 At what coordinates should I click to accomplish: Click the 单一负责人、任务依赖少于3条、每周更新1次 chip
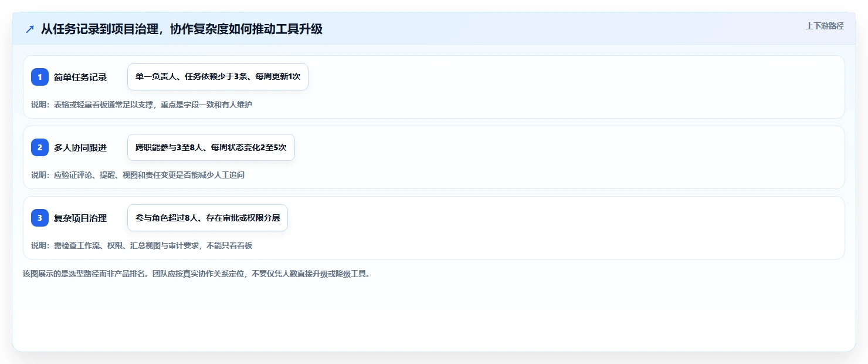[218, 77]
